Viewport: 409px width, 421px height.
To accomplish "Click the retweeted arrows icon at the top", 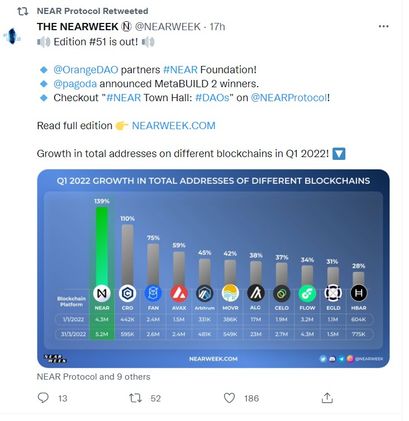I will click(23, 11).
